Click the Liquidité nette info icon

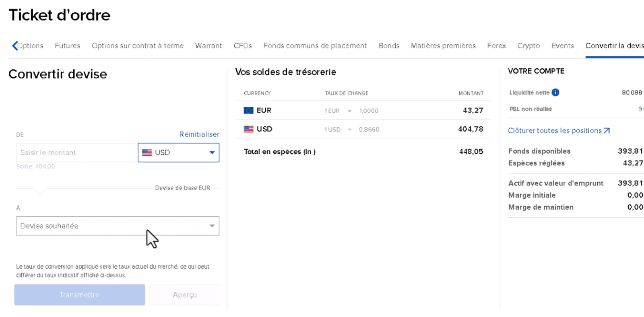click(555, 93)
